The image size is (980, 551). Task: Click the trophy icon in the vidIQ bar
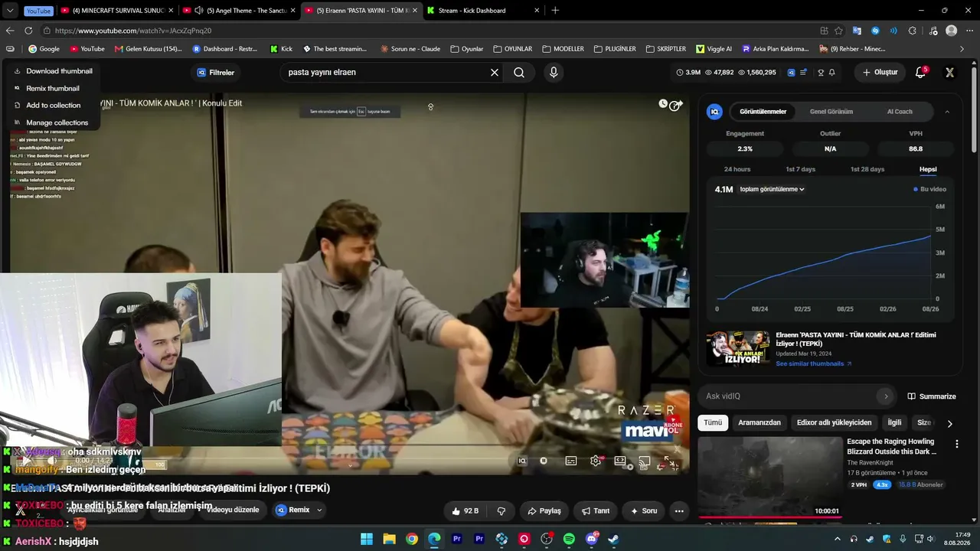pos(821,72)
